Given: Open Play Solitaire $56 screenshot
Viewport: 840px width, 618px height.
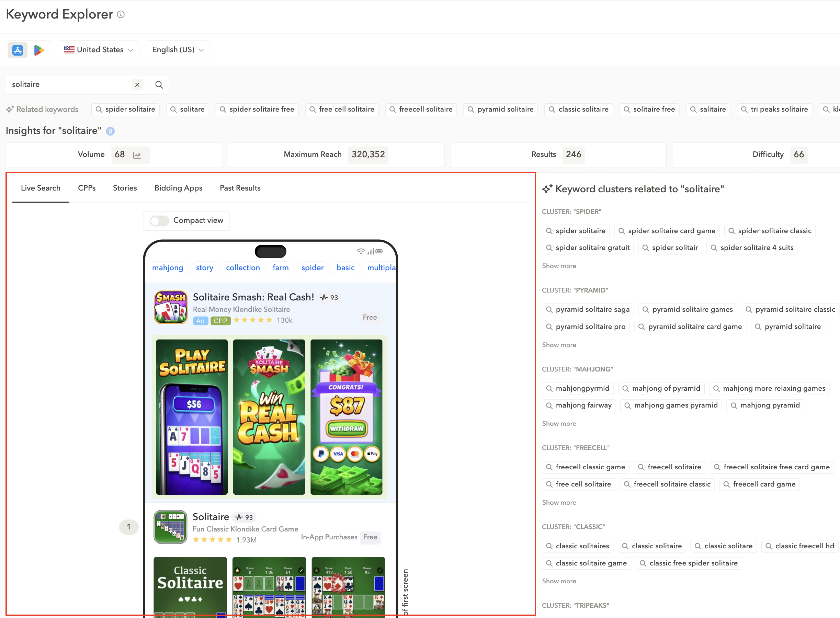Looking at the screenshot, I should click(x=192, y=417).
